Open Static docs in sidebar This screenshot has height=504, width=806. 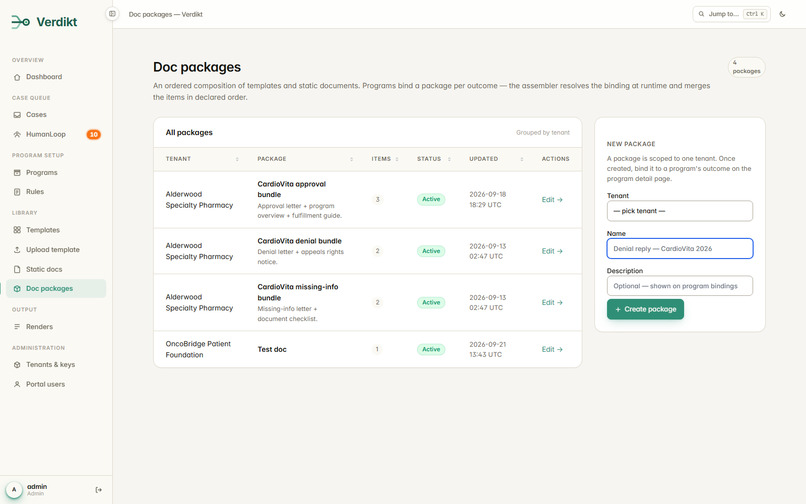56,269
